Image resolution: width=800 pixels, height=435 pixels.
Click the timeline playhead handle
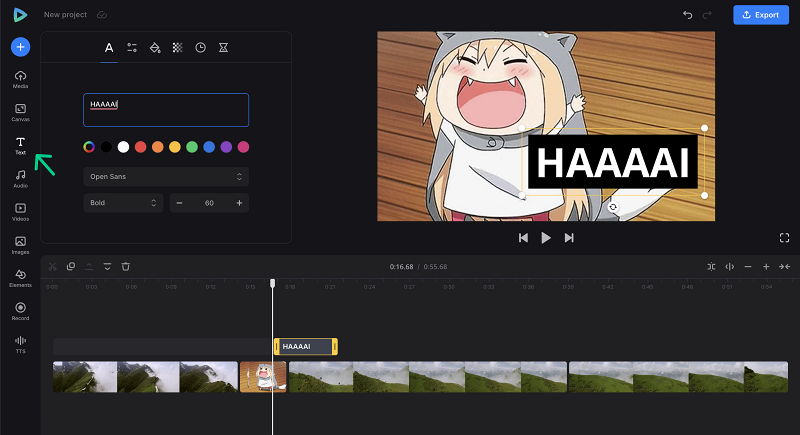[x=272, y=283]
